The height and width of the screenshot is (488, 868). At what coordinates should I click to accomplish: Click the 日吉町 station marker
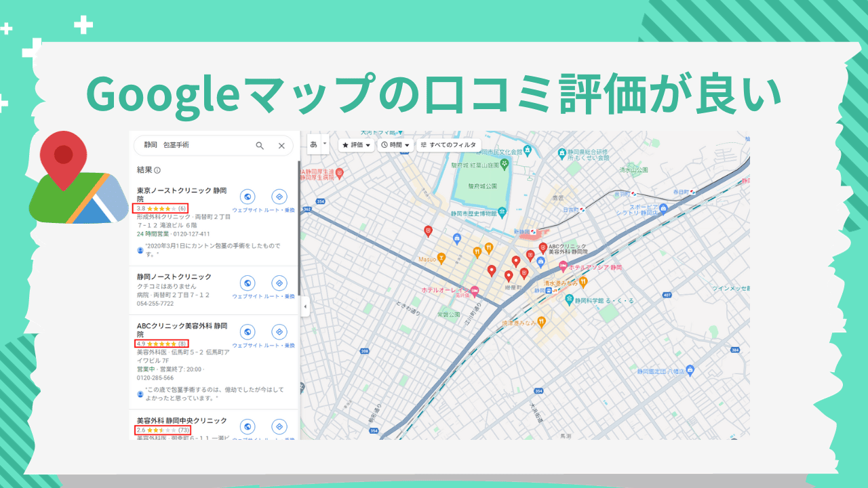point(581,209)
